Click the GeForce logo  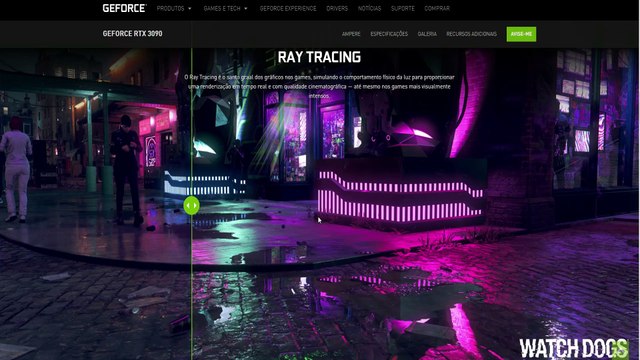(124, 8)
